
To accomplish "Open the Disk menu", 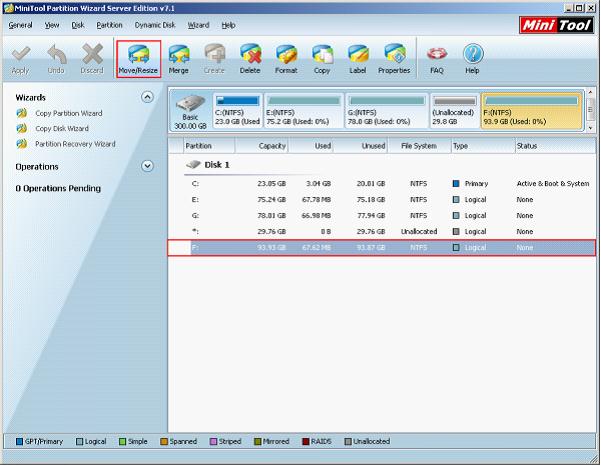I will point(78,25).
